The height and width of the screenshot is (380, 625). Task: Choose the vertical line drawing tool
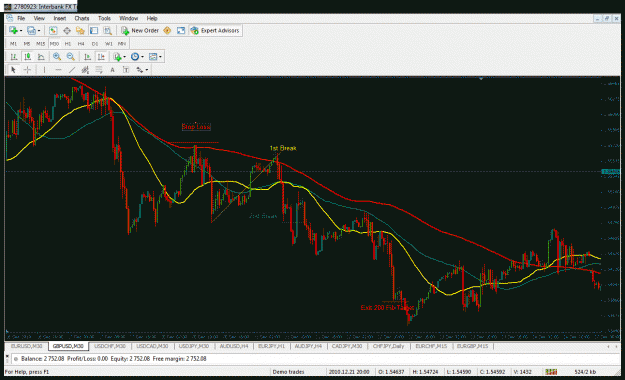tap(44, 70)
